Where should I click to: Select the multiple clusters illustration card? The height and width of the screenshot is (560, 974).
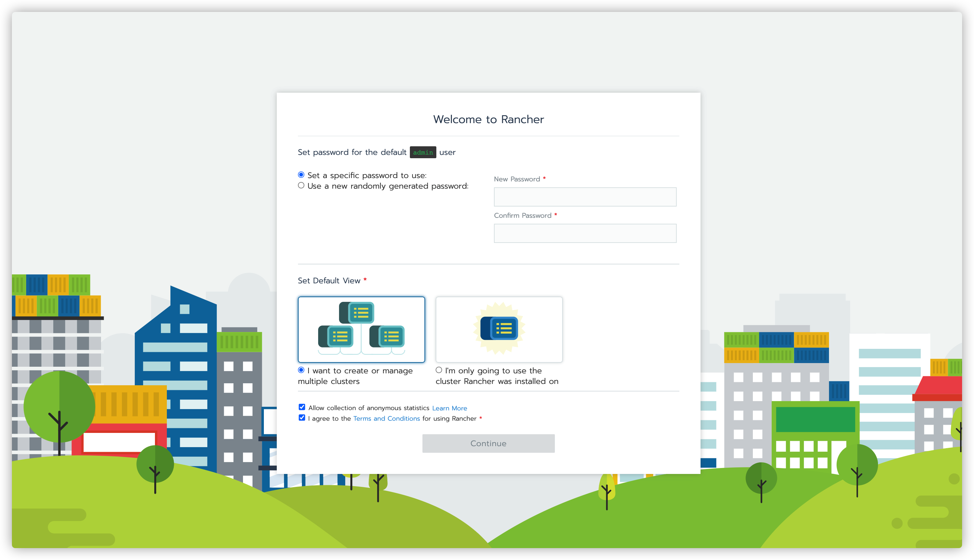pos(361,329)
